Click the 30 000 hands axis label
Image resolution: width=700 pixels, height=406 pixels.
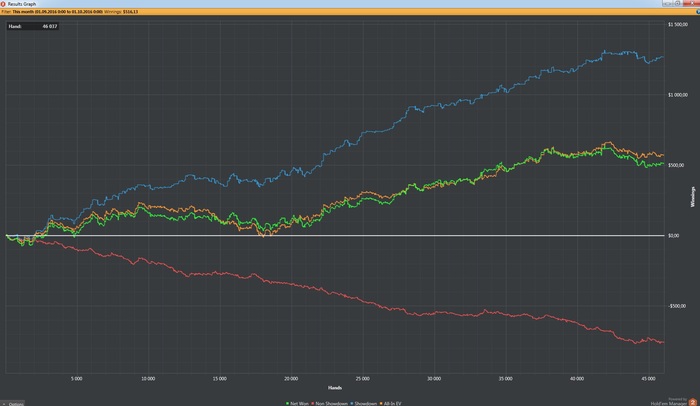coord(433,379)
